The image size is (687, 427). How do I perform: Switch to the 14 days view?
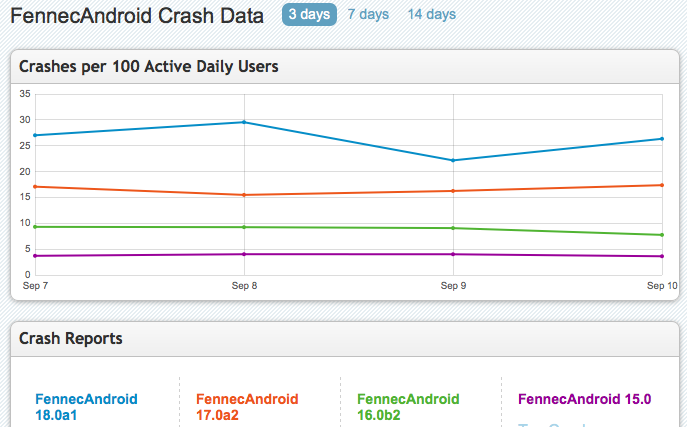[432, 15]
